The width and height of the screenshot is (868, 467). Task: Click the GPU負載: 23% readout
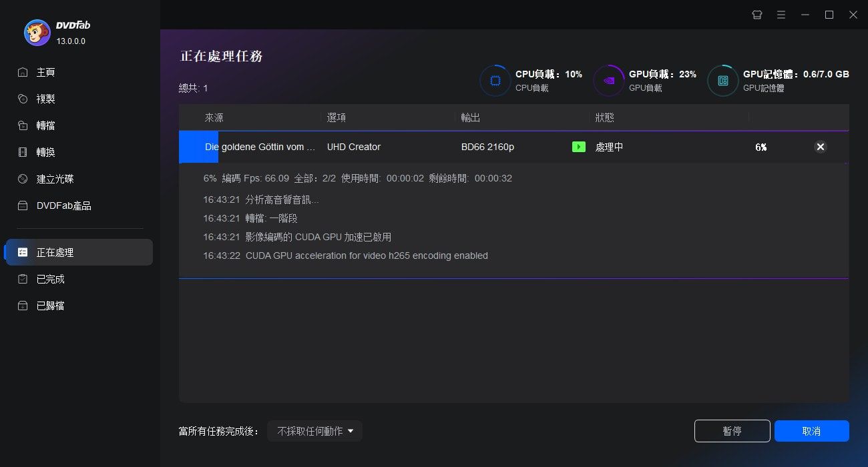pyautogui.click(x=663, y=74)
